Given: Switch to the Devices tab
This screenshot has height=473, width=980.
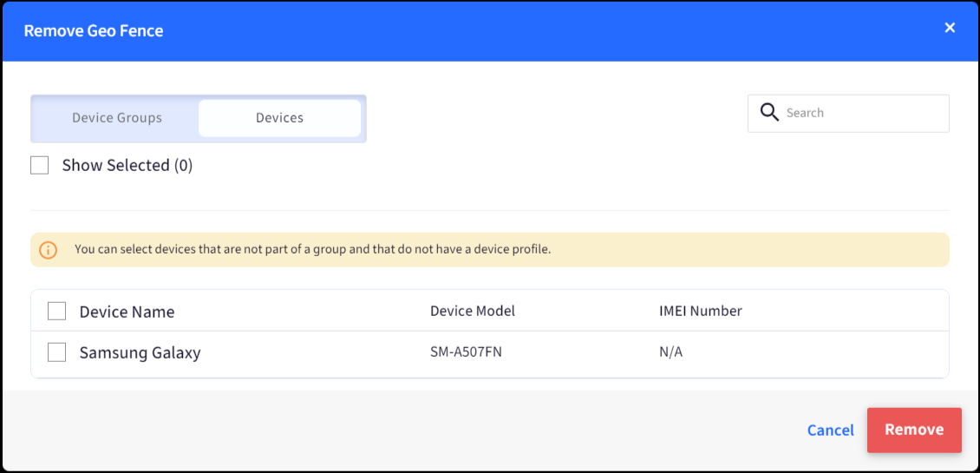Looking at the screenshot, I should [279, 118].
